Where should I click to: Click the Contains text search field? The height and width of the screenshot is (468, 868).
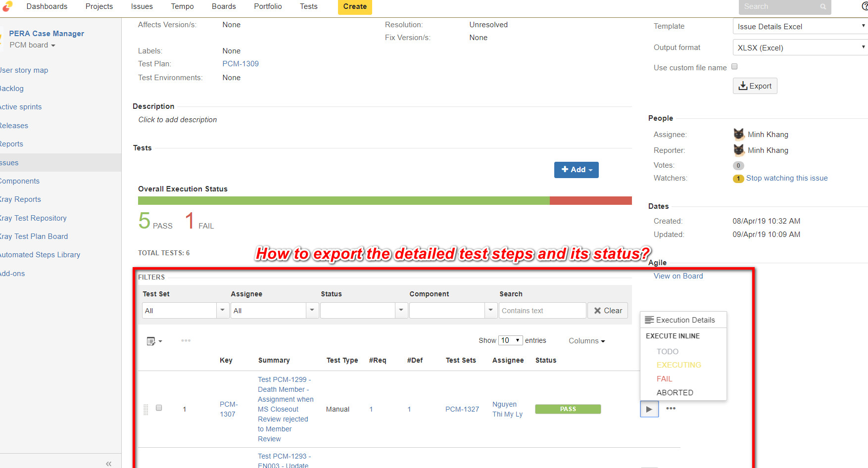542,310
